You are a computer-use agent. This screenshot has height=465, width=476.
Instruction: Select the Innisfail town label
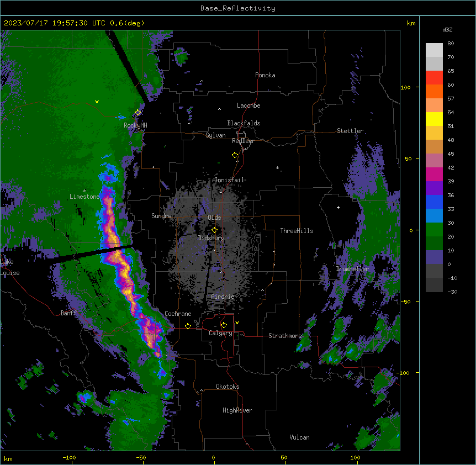coord(230,180)
